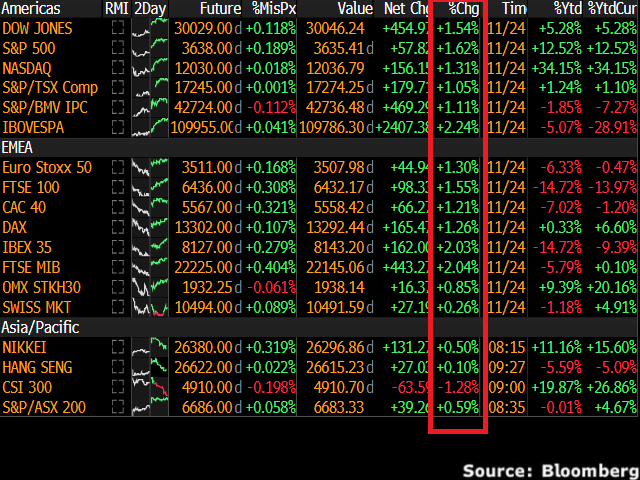Tick the RMI checkbox for NIKKEI
Viewport: 640px width, 480px height.
118,347
